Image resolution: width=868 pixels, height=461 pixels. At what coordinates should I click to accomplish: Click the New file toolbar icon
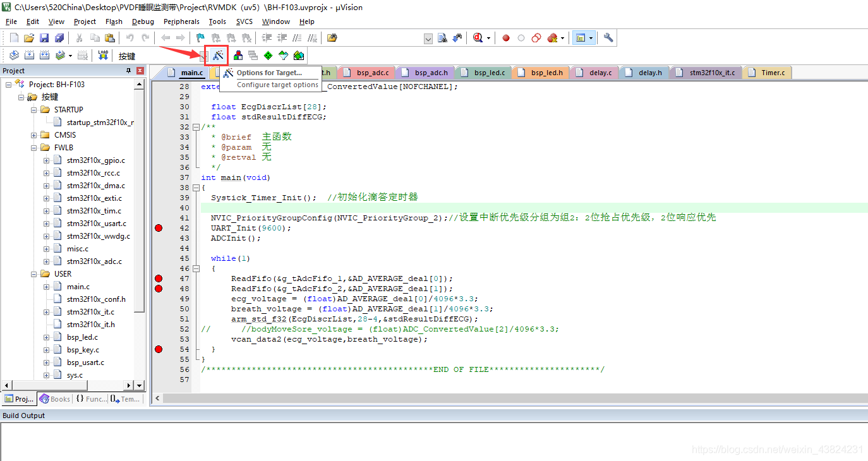pos(14,38)
